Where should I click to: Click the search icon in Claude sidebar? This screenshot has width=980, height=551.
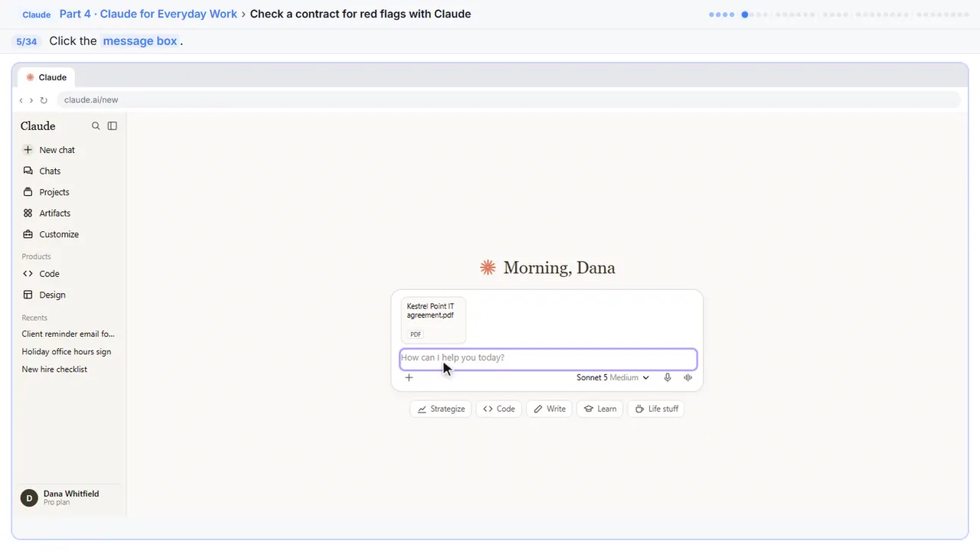96,126
